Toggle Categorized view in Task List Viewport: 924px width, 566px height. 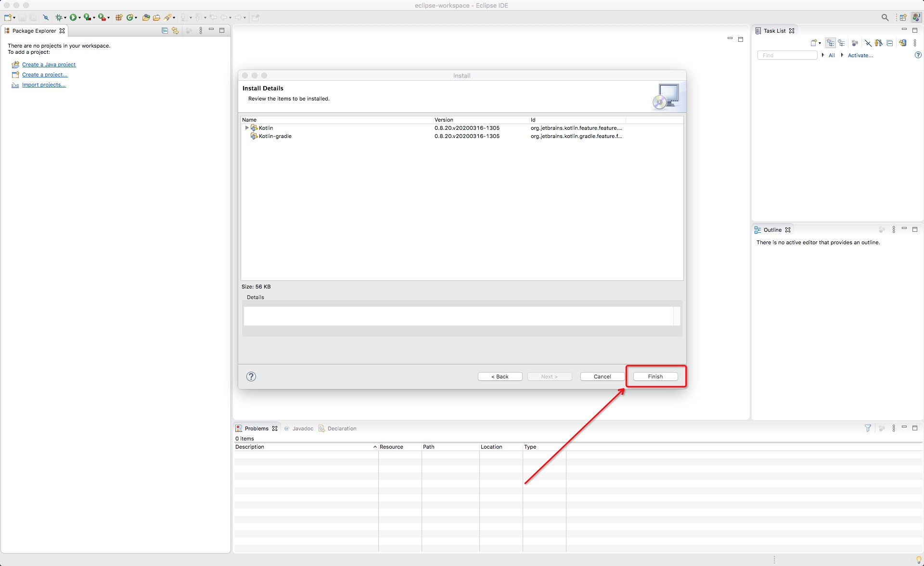(x=831, y=43)
